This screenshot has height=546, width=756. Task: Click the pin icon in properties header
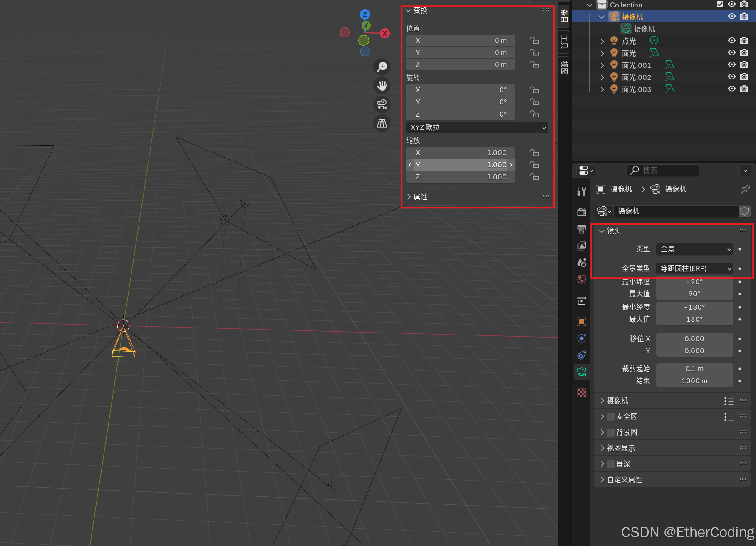coord(745,189)
